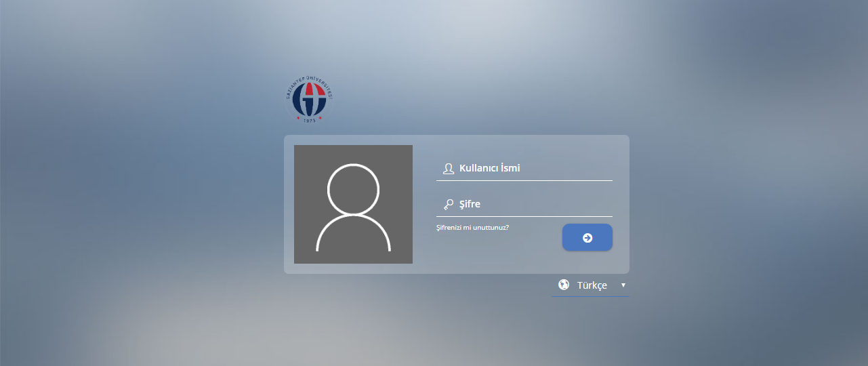Click the white arrow icon in the login button
868x366 pixels.
[x=587, y=238]
